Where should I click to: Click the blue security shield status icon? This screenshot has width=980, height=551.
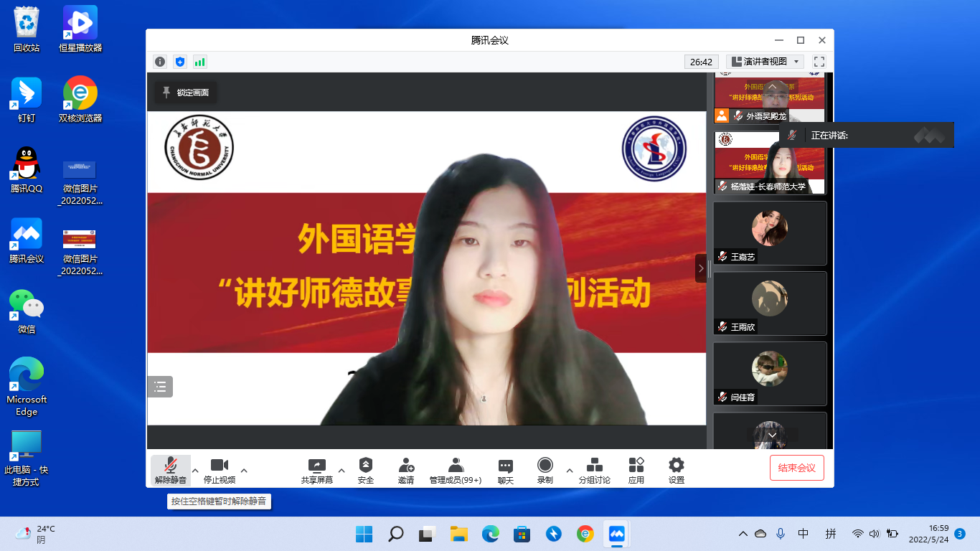pyautogui.click(x=180, y=62)
